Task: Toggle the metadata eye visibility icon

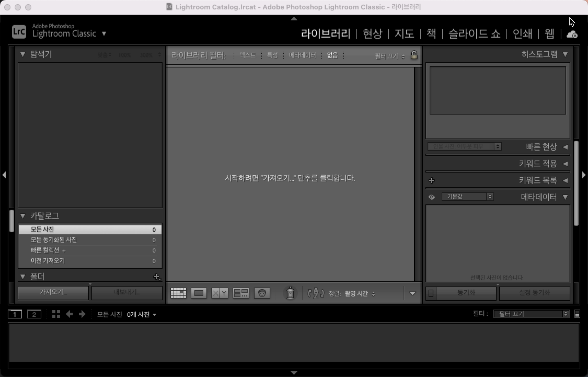Action: pos(431,197)
